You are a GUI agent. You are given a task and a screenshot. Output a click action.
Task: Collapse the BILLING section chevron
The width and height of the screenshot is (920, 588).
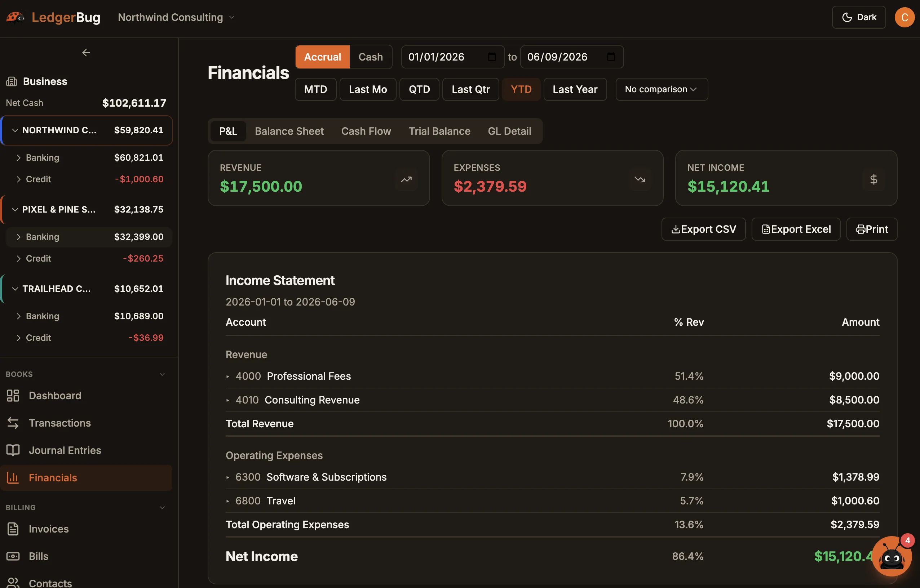(x=162, y=507)
